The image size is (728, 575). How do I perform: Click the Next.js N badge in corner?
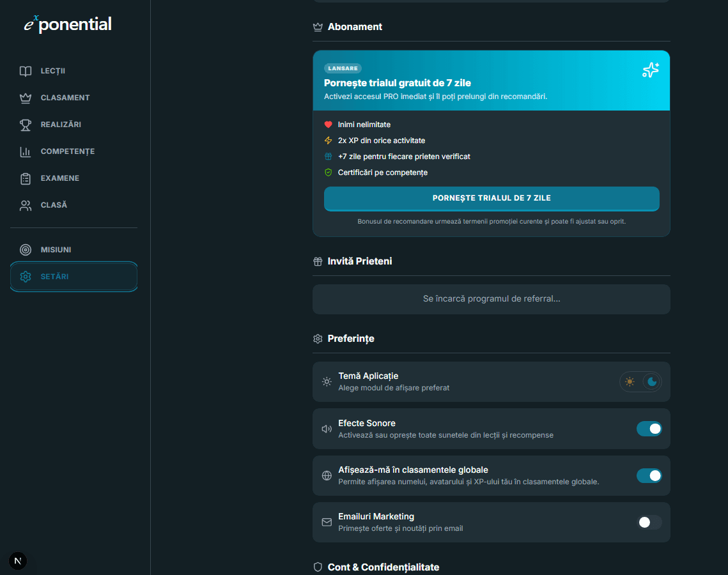click(x=18, y=560)
